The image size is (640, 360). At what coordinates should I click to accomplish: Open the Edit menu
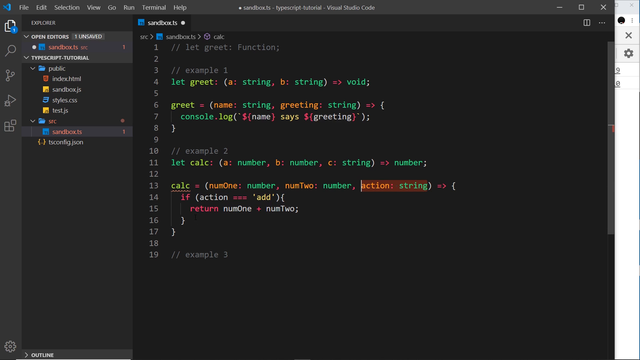[41, 7]
